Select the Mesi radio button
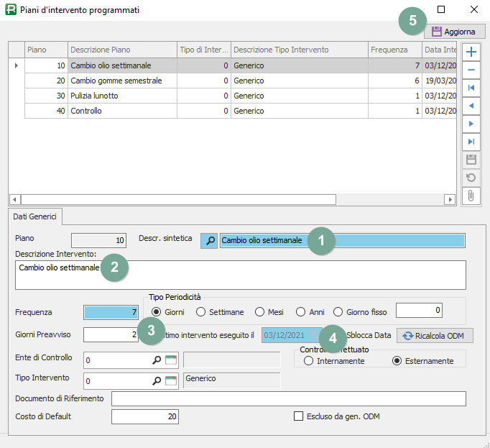The image size is (490, 448). click(260, 311)
